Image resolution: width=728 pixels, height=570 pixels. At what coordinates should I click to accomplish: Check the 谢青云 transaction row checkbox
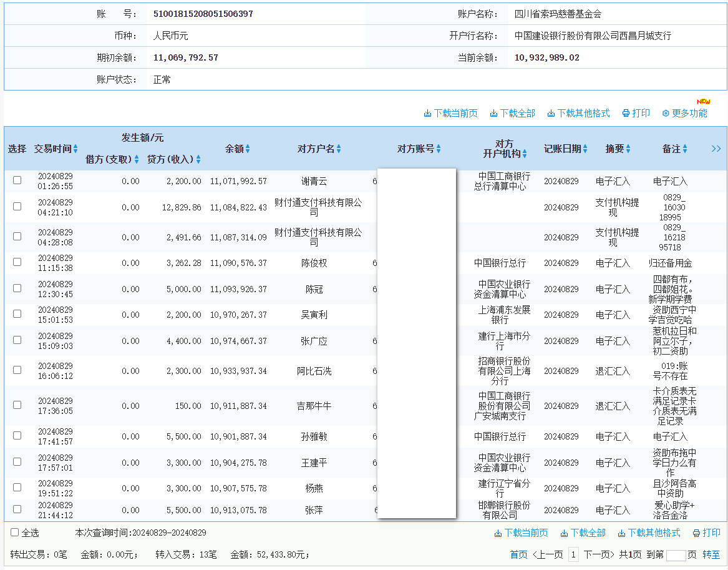point(17,180)
